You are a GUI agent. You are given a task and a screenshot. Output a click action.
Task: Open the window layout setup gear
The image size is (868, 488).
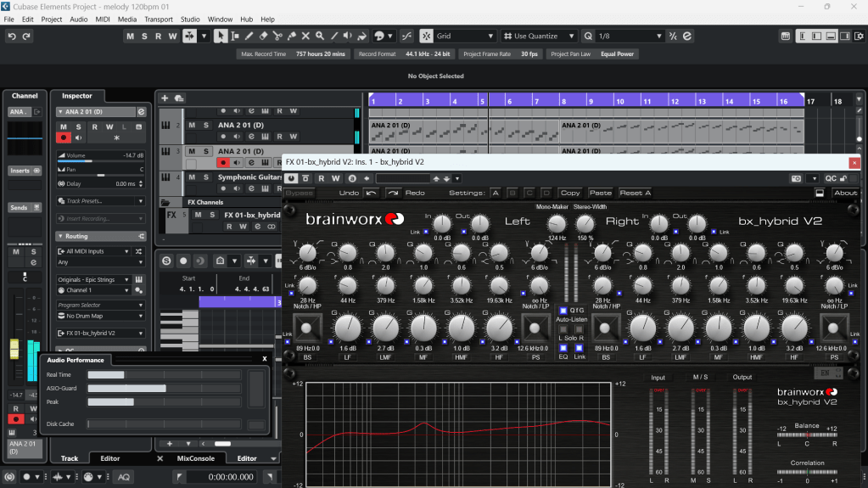click(x=858, y=36)
